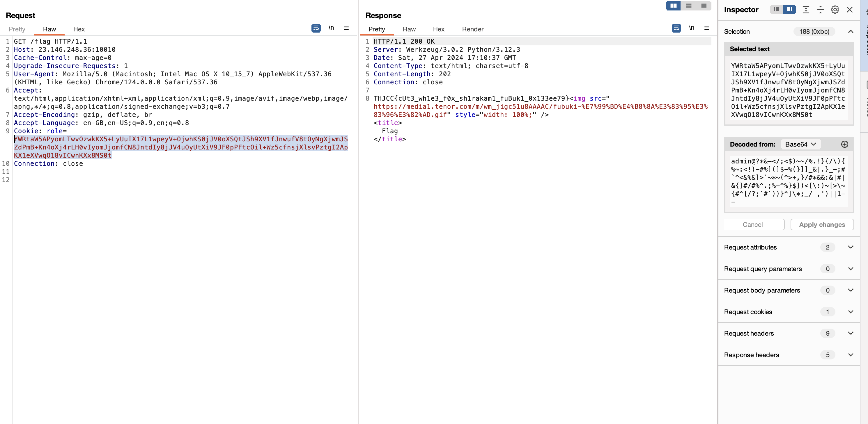868x424 pixels.
Task: Switch to combined tabbed layout view
Action: point(704,6)
